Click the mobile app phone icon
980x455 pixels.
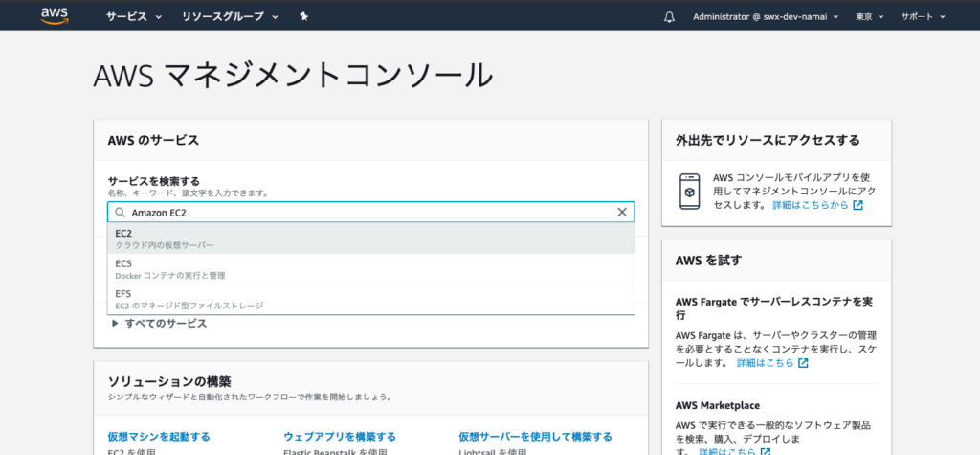(x=689, y=191)
